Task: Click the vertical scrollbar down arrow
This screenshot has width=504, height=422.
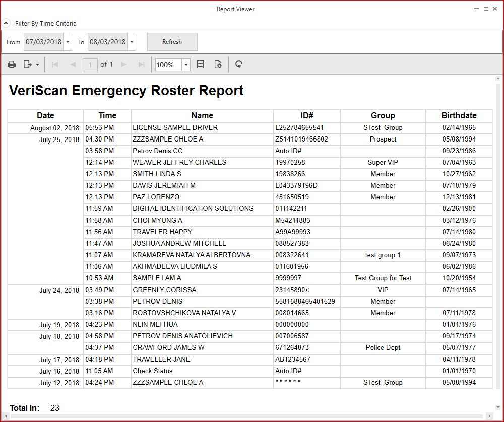Action: 498,407
